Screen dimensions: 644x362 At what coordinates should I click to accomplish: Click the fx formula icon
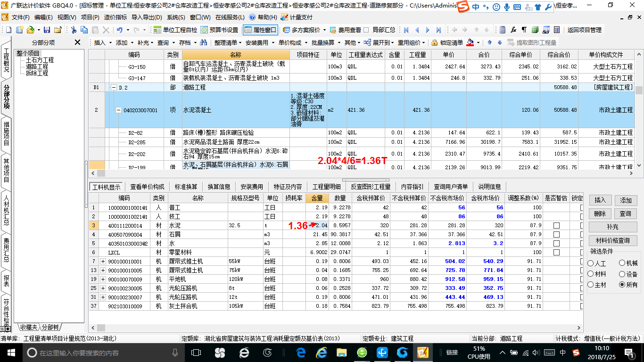point(513,30)
